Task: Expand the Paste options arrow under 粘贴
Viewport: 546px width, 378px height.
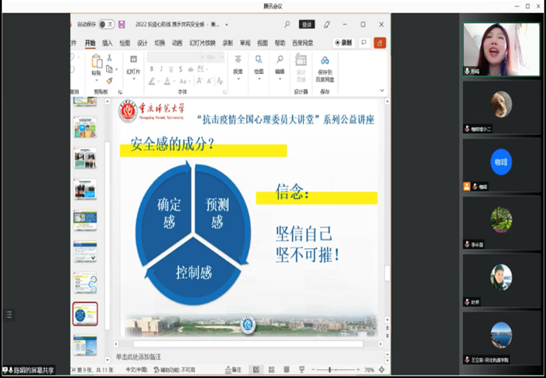Action: (96, 80)
